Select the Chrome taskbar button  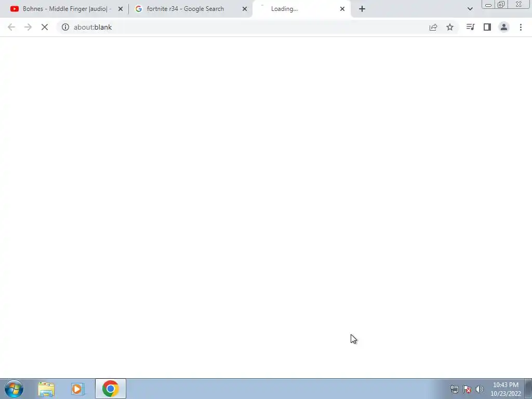(x=111, y=389)
